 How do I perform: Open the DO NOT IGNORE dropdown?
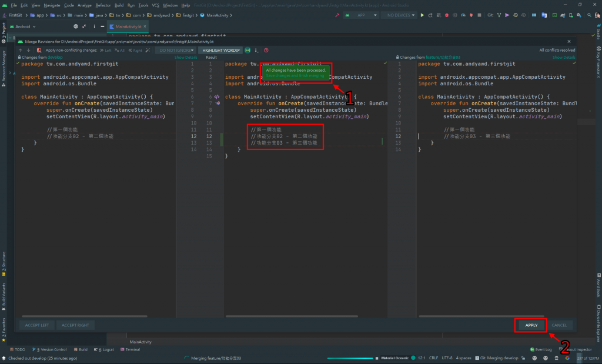tap(175, 51)
